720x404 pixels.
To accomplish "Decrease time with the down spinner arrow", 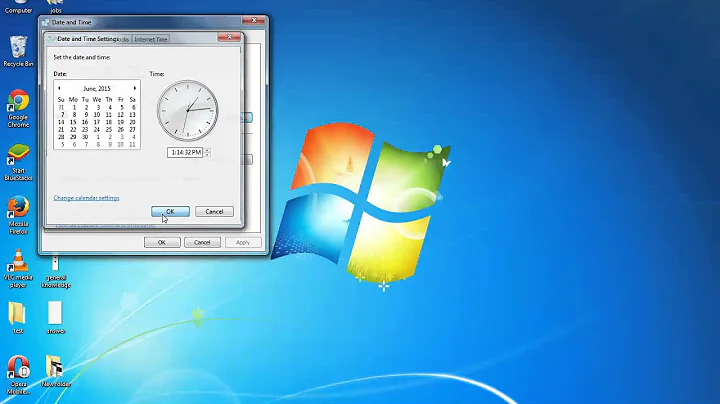I will click(207, 155).
